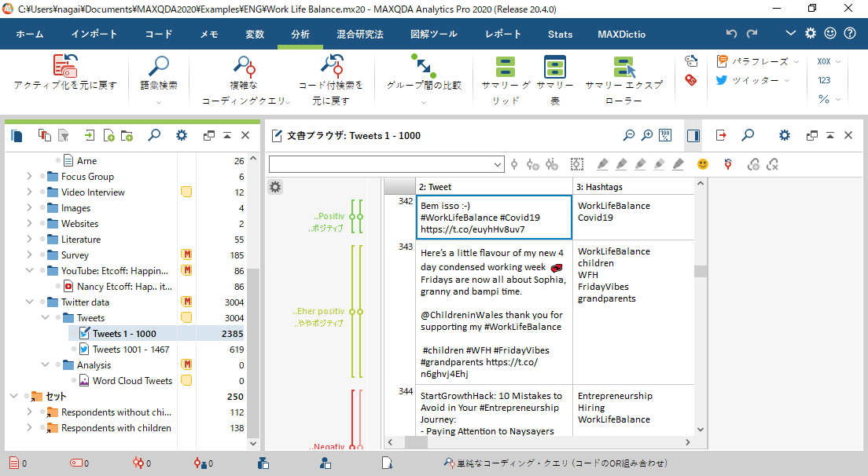
Task: Open the 変数 ribbon tab
Action: tap(255, 35)
